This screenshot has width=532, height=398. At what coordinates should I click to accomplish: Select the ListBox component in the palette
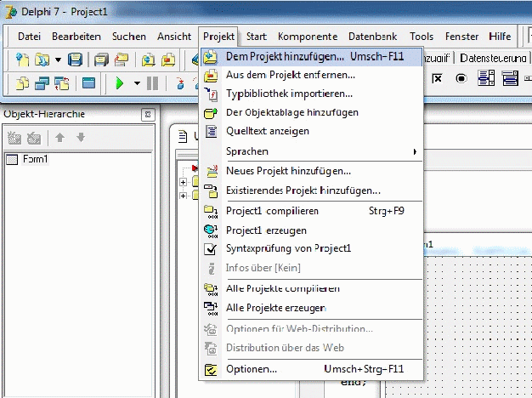(487, 79)
